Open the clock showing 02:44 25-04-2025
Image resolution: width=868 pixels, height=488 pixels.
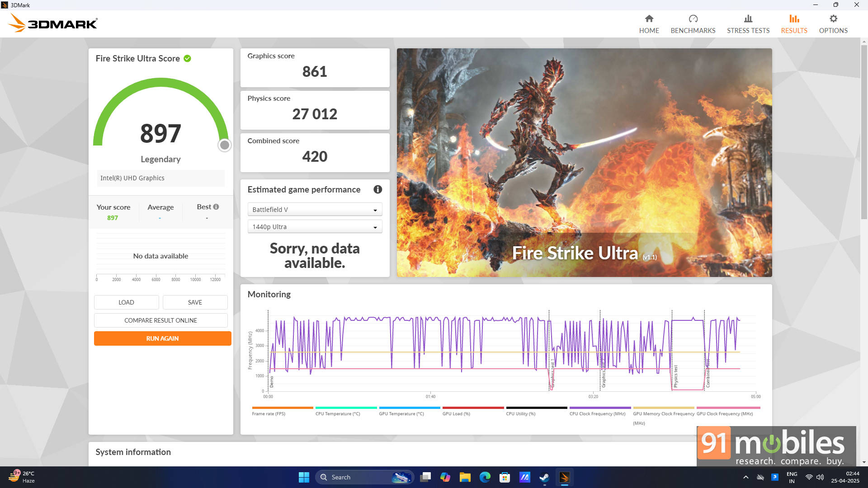click(845, 477)
